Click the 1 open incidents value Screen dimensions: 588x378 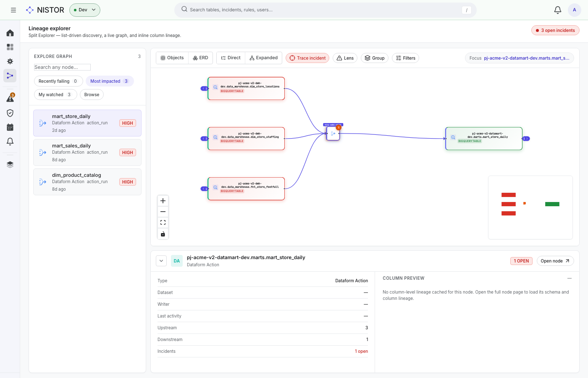(x=361, y=351)
